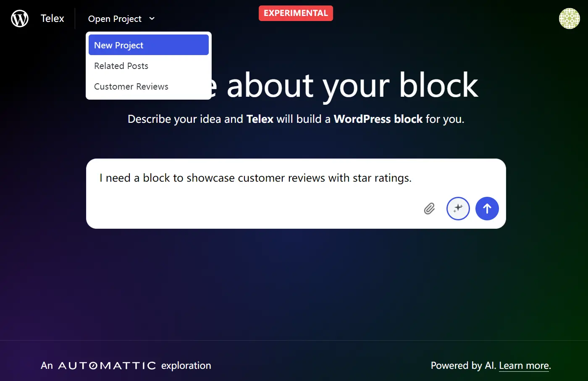Click the An Automattic exploration footer text
This screenshot has height=381, width=588.
[x=126, y=365]
